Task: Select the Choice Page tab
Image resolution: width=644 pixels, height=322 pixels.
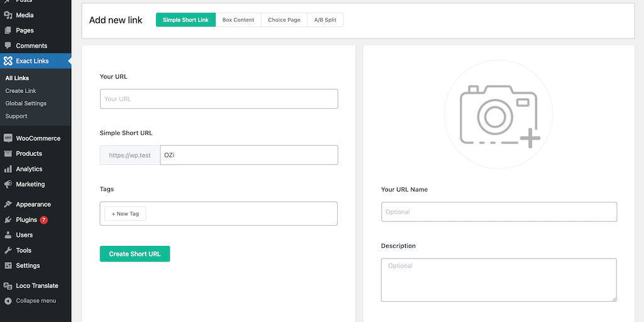Action: pyautogui.click(x=284, y=20)
